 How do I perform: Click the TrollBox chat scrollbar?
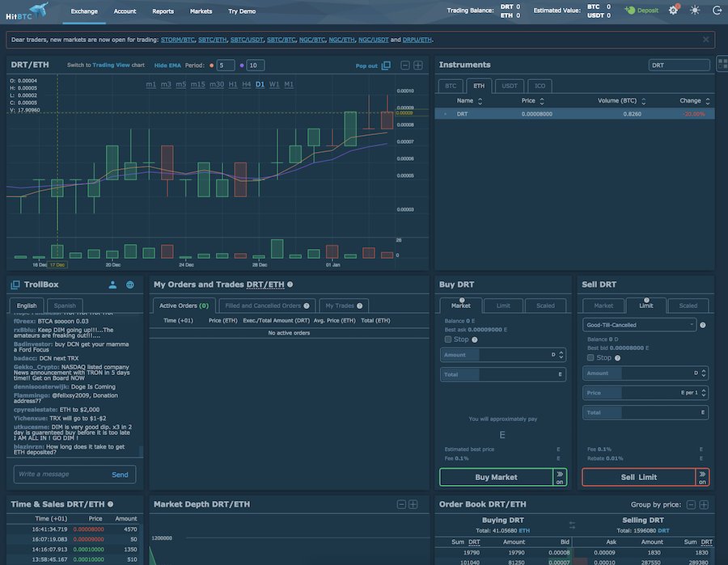[141, 451]
